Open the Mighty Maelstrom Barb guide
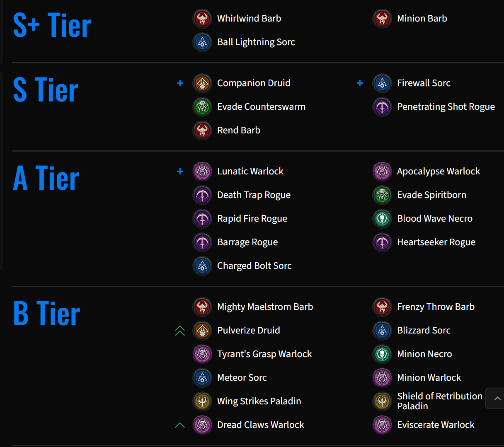504x447 pixels. coord(265,307)
